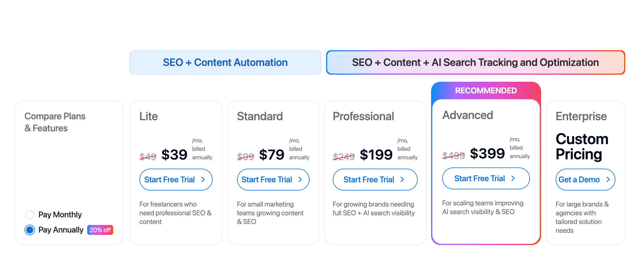Click the Enterprise Custom Pricing heading
The height and width of the screenshot is (269, 644).
click(582, 146)
